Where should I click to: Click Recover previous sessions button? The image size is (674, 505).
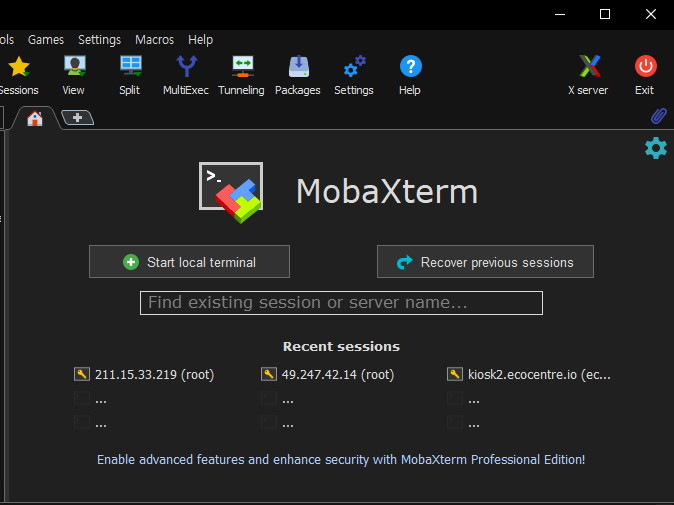(485, 262)
